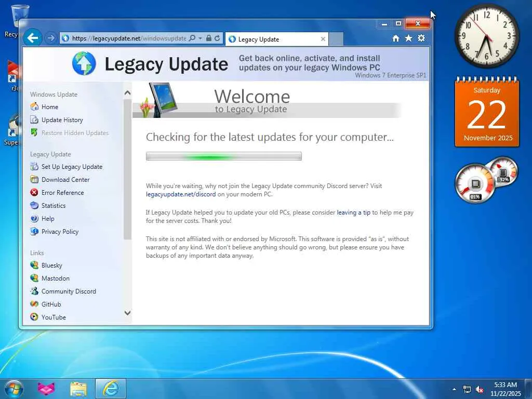Click the search magnifier in address bar

click(192, 38)
